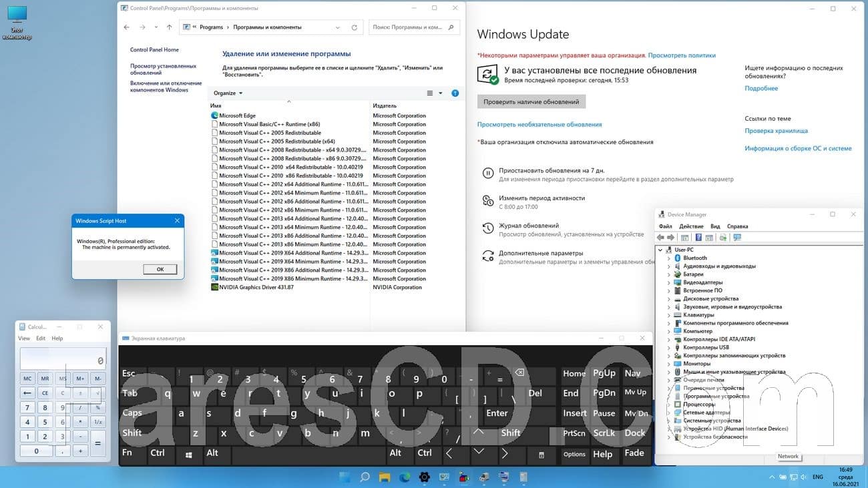Click update history icon in Windows Update
This screenshot has width=868, height=488.
488,229
